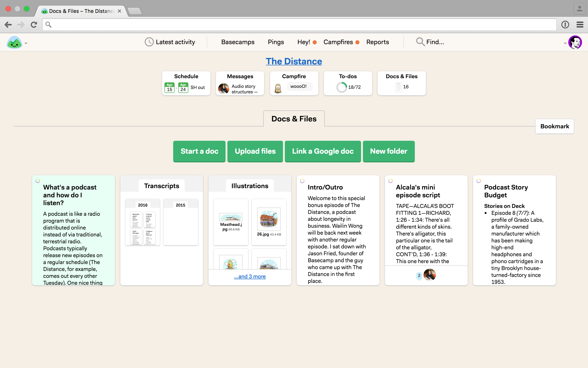The image size is (588, 368).
Task: Open the 2015 subfolder in Transcripts
Action: 181,222
